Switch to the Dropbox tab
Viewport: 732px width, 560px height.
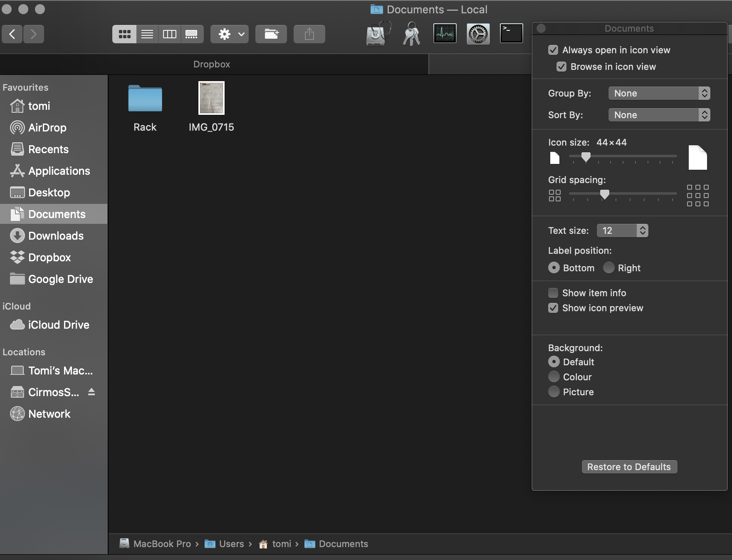point(212,64)
